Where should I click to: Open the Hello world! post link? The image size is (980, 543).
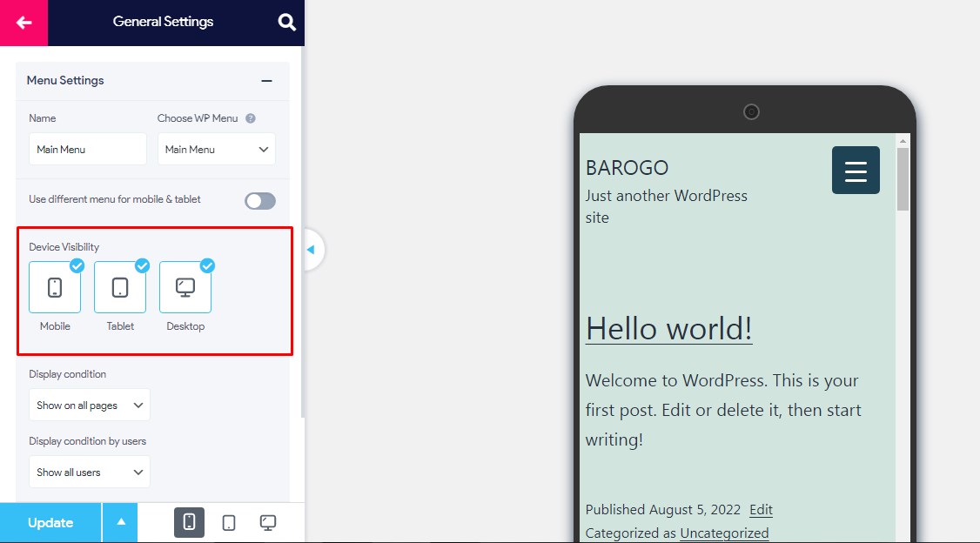click(x=668, y=329)
